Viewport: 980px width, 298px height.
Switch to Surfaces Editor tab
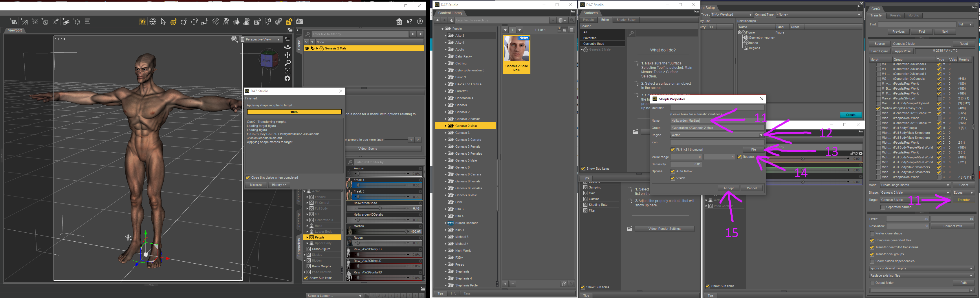tap(605, 20)
